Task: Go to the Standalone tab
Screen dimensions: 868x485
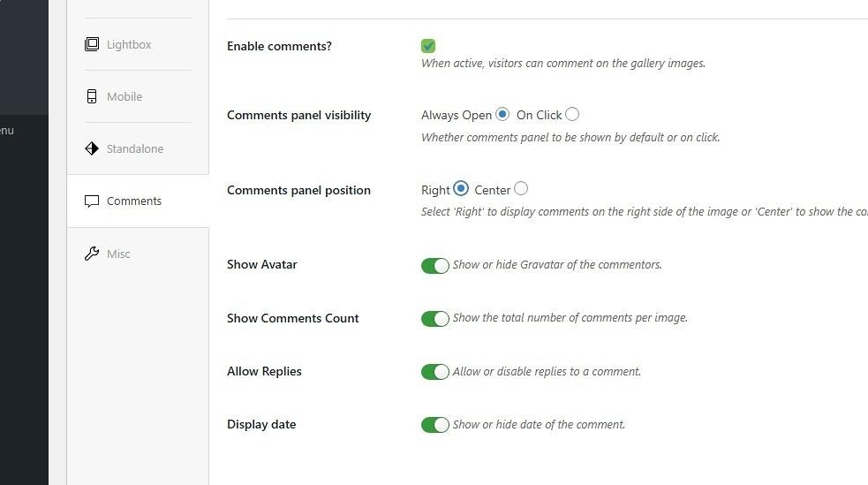Action: pos(135,148)
